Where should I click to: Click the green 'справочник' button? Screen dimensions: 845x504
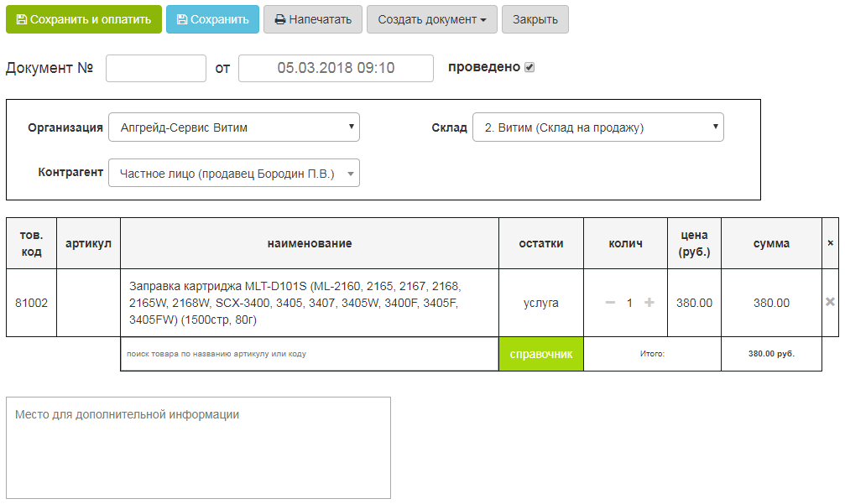[541, 354]
